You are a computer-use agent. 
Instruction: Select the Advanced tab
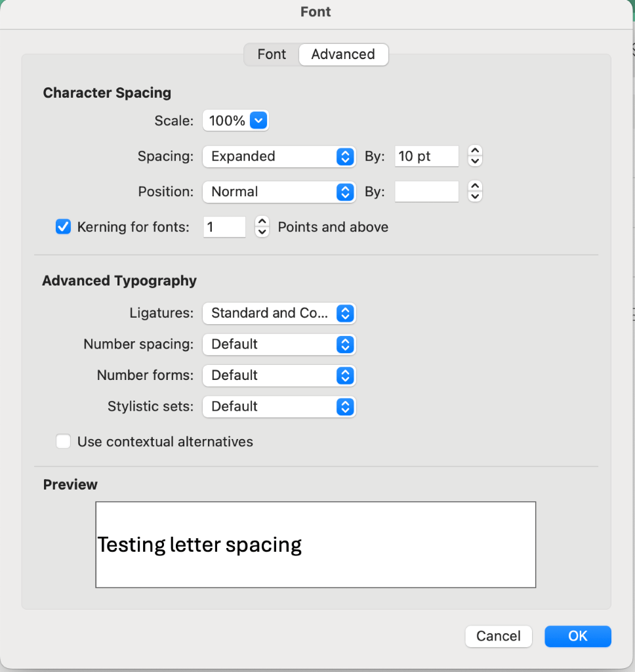(343, 54)
